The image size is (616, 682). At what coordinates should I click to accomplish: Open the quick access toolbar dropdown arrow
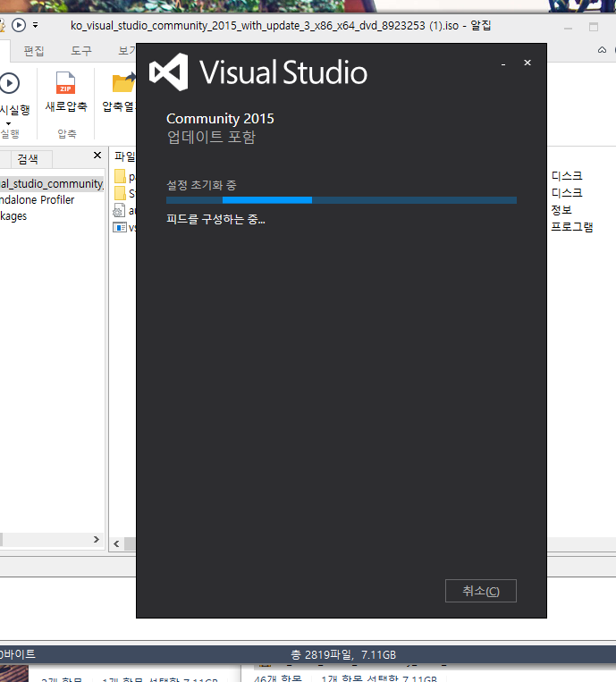click(36, 25)
